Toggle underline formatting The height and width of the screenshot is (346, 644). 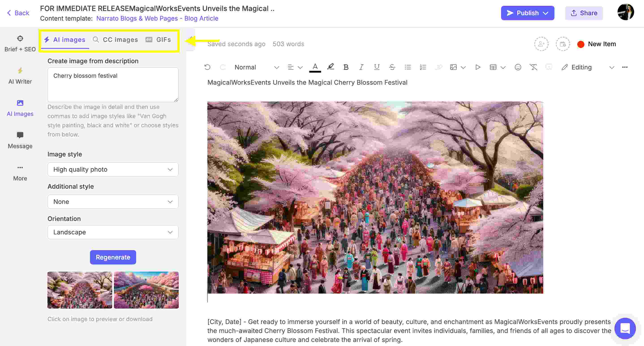(x=376, y=67)
